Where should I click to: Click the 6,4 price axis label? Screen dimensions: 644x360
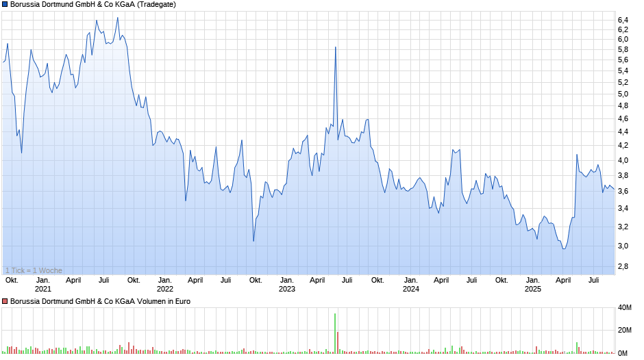[x=623, y=20]
